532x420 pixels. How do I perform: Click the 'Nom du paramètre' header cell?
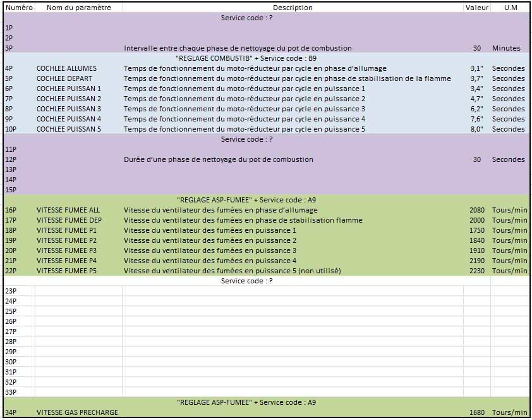point(79,8)
